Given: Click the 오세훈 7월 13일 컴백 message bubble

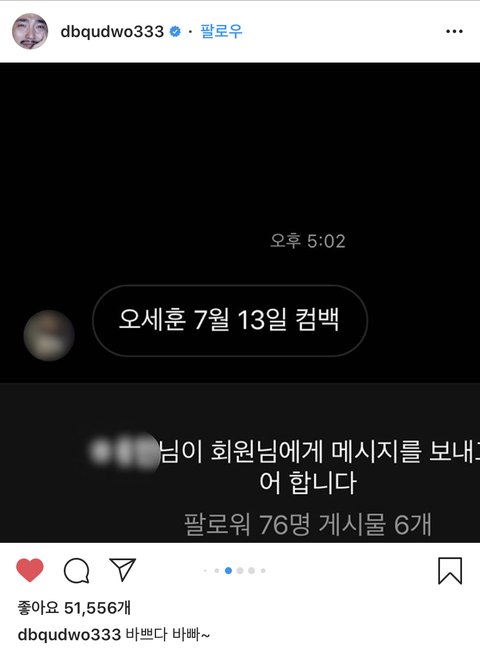Looking at the screenshot, I should click(230, 321).
